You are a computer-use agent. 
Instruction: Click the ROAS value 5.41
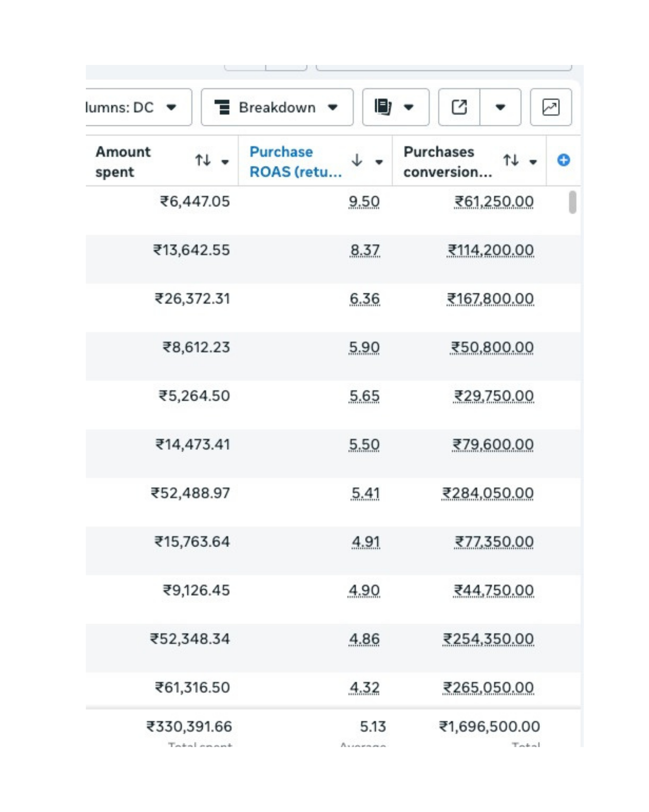tap(365, 493)
